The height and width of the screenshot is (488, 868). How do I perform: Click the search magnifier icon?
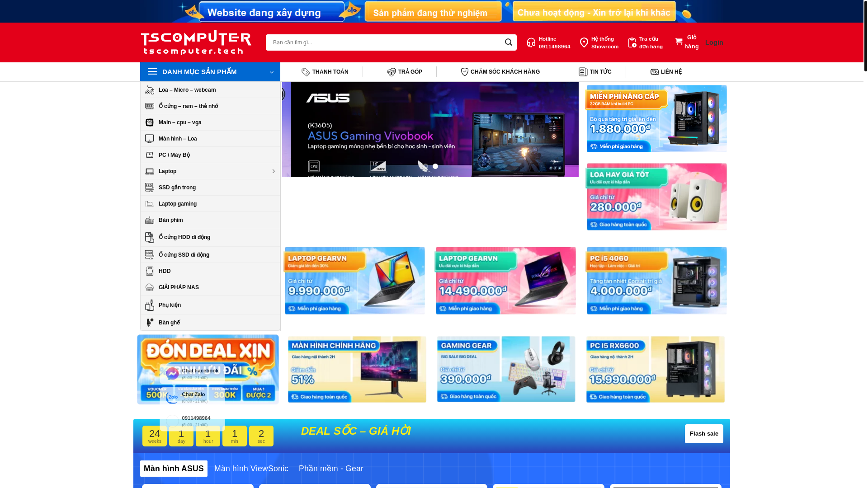click(508, 42)
